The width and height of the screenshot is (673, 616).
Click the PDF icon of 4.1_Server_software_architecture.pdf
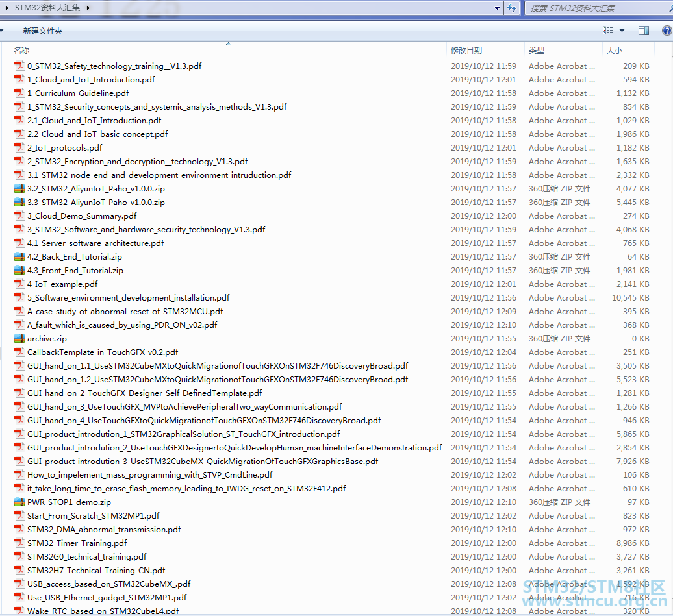pyautogui.click(x=19, y=243)
